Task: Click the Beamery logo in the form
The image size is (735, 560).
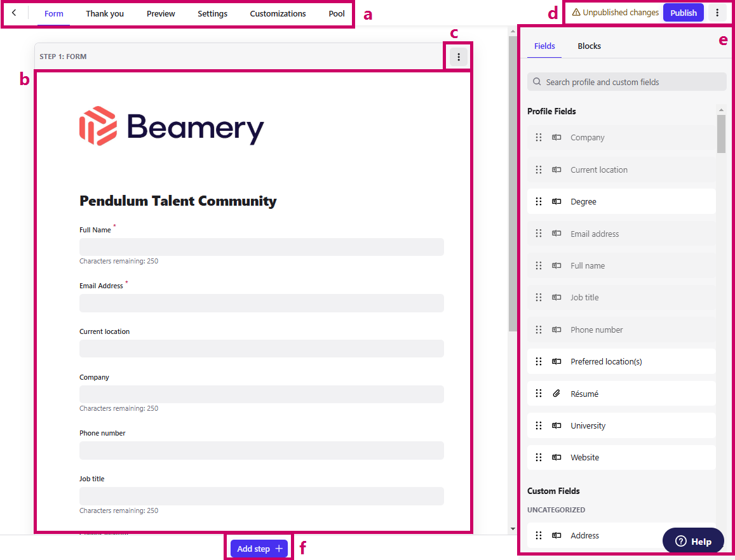Action: (172, 126)
